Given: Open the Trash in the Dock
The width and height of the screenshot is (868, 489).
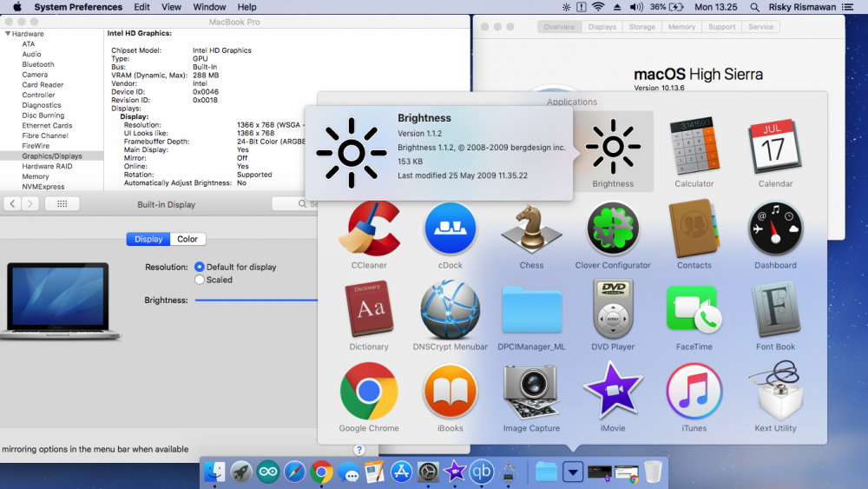Looking at the screenshot, I should (654, 472).
